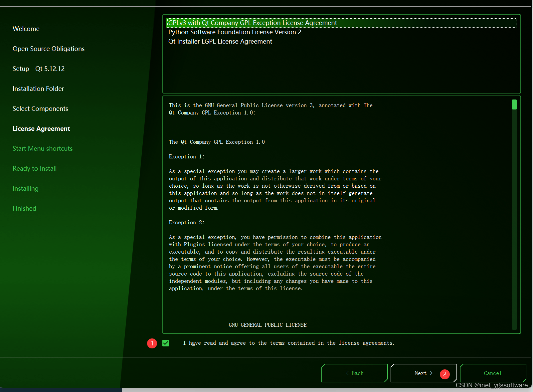Click the Welcome step in sidebar
This screenshot has width=533, height=392.
coord(26,29)
